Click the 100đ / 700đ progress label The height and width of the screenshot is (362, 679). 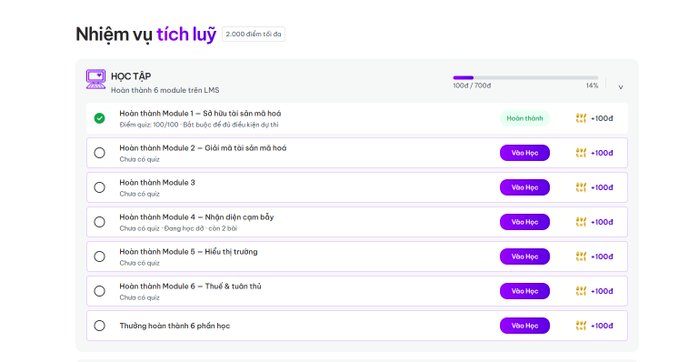coord(472,86)
